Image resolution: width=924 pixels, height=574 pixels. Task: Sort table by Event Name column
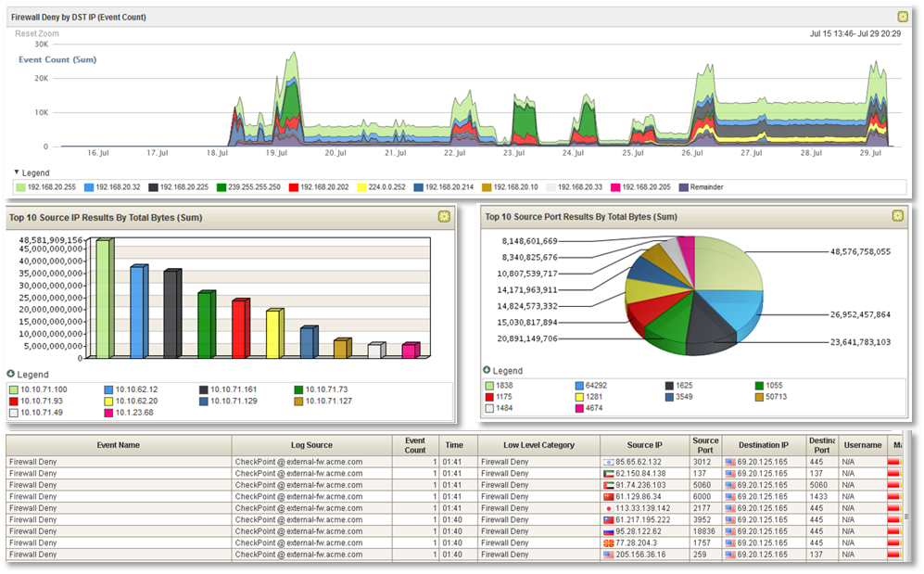tap(119, 445)
